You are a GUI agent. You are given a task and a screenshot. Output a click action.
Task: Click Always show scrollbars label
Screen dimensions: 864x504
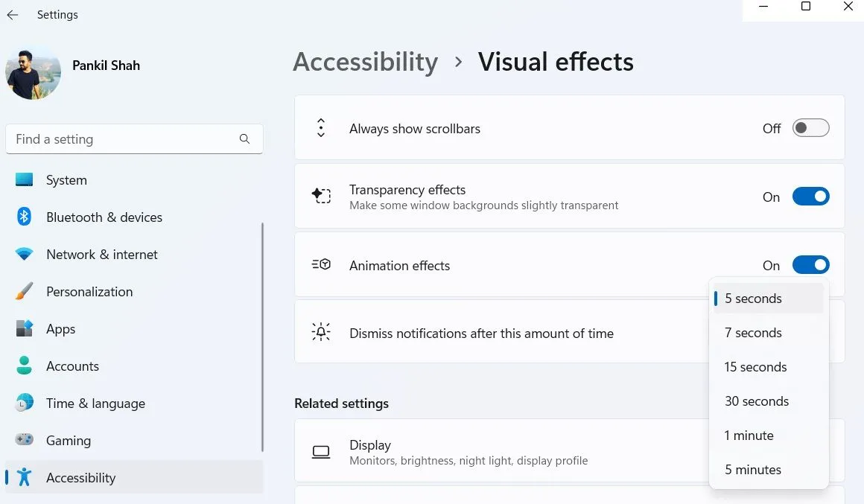click(x=414, y=128)
